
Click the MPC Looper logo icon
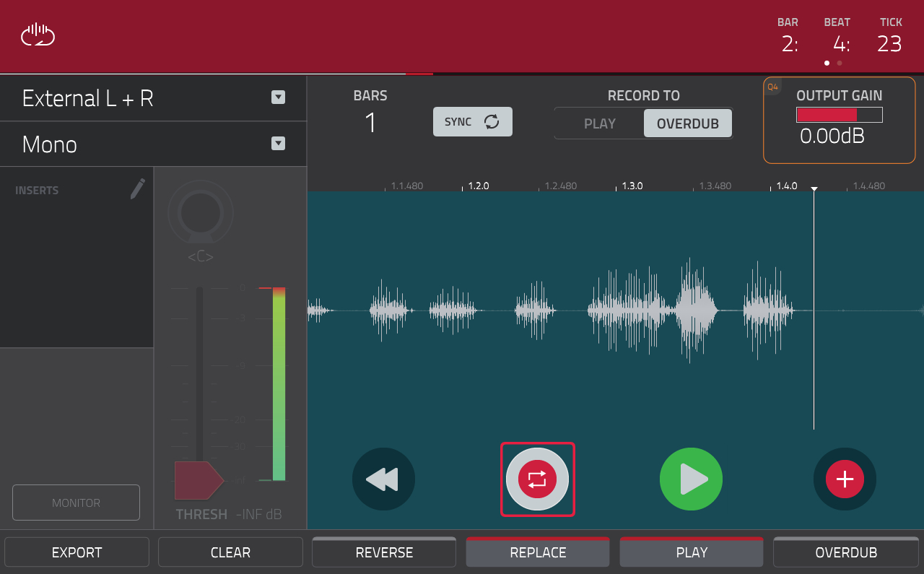(x=38, y=35)
